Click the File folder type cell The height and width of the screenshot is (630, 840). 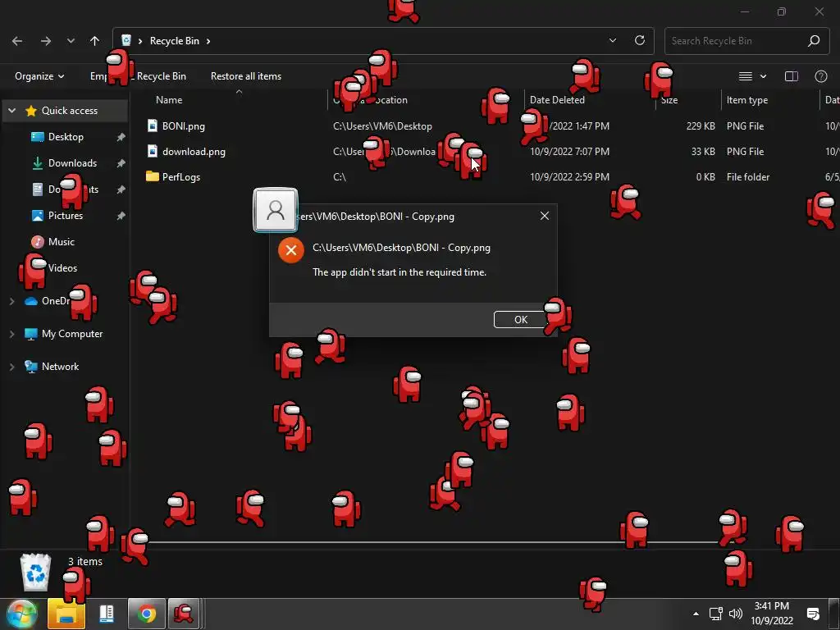748,177
